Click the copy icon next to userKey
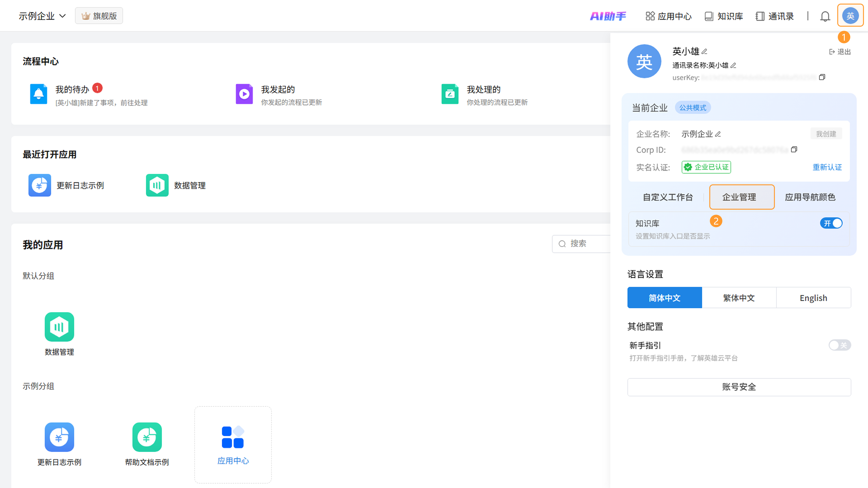The height and width of the screenshot is (488, 868). point(822,77)
